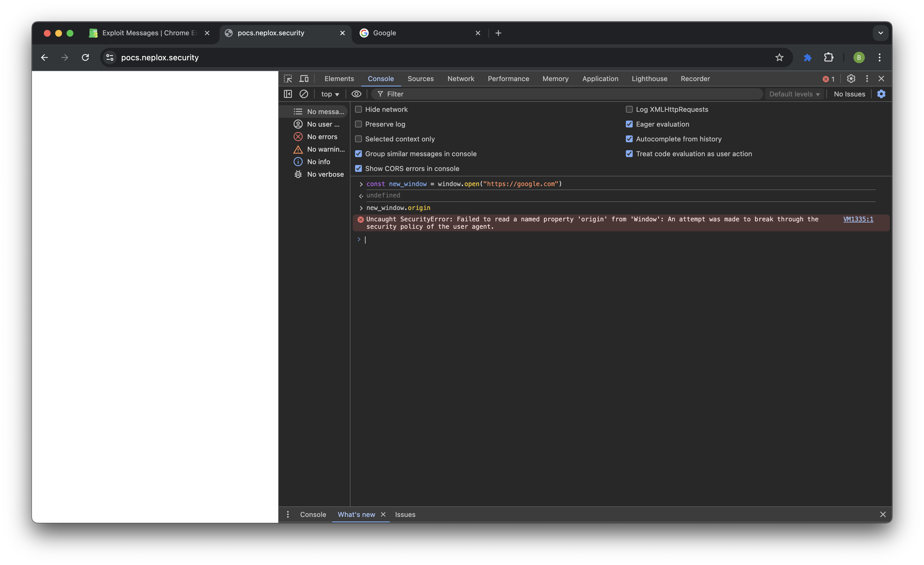This screenshot has height=565, width=924.
Task: Open a new tab with plus button
Action: (498, 33)
